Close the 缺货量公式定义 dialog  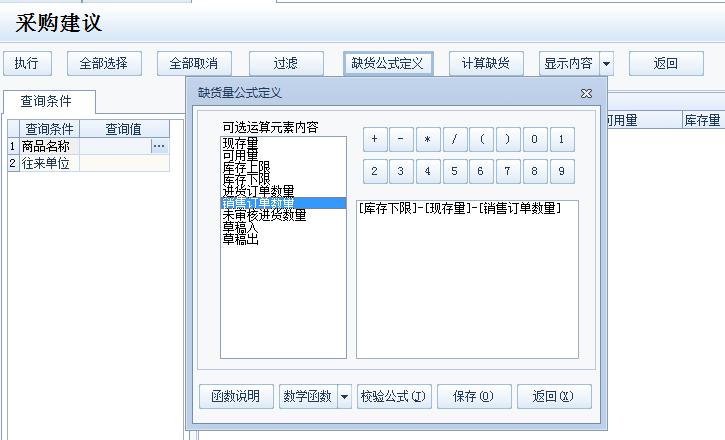586,93
